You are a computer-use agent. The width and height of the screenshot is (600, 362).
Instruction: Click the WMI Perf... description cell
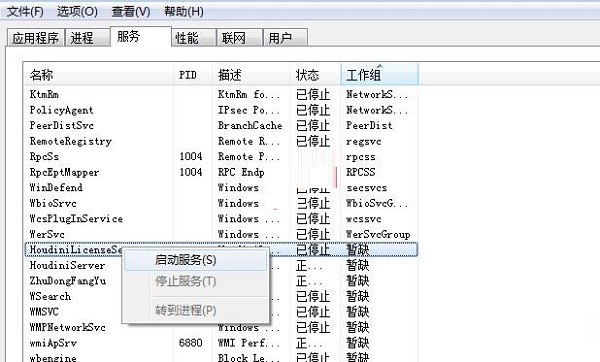pos(249,343)
